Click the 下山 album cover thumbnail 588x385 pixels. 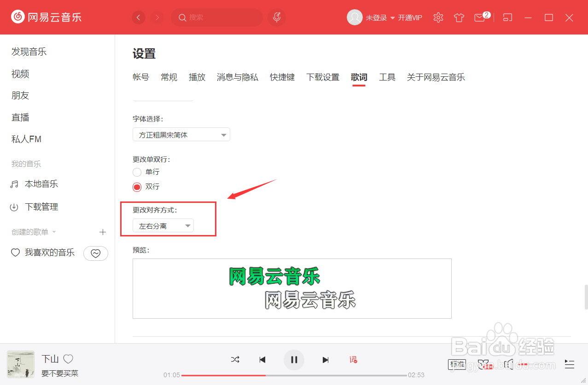coord(21,364)
